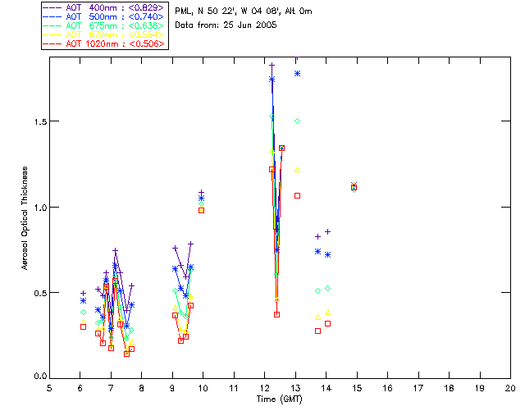
Task: Select the red square marker at time 13
Action: pos(297,195)
